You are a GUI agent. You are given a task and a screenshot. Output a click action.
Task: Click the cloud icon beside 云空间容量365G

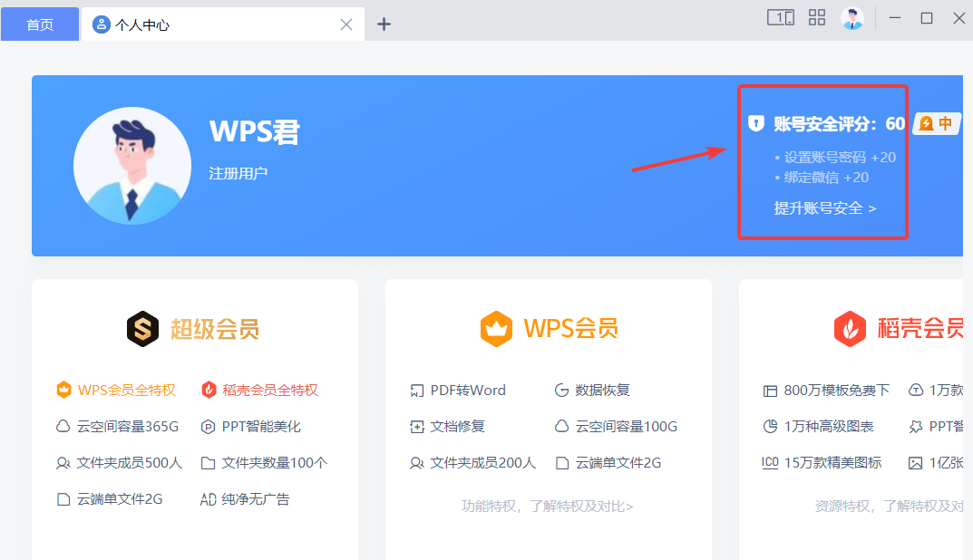point(63,427)
